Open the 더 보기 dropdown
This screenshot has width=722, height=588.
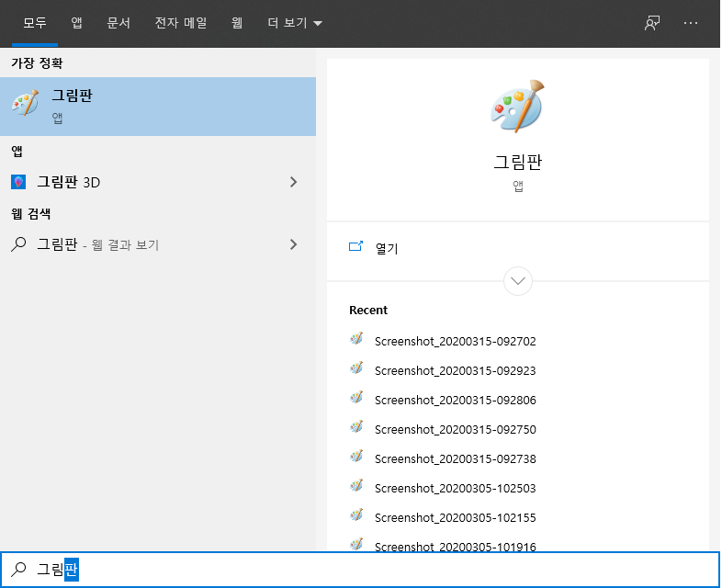pyautogui.click(x=294, y=23)
